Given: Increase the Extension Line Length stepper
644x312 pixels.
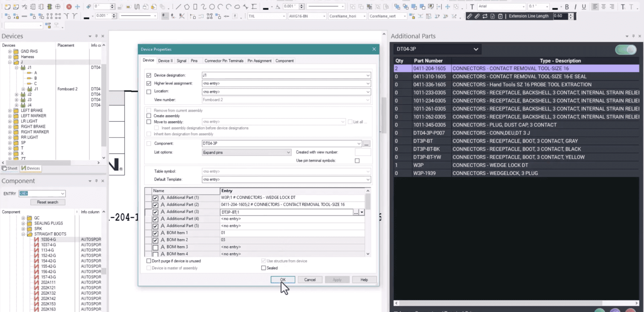Looking at the screenshot, I should [x=571, y=14].
